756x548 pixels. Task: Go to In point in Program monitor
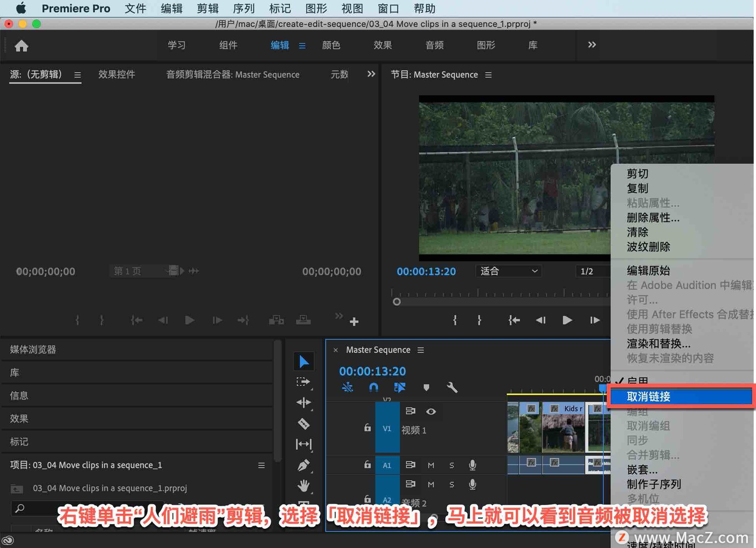pos(514,320)
